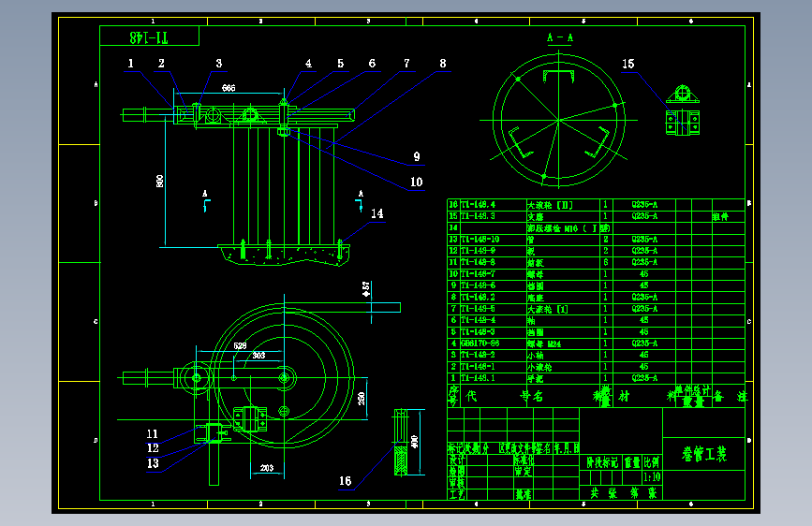Select the 203 dimension at the bottom

click(267, 468)
